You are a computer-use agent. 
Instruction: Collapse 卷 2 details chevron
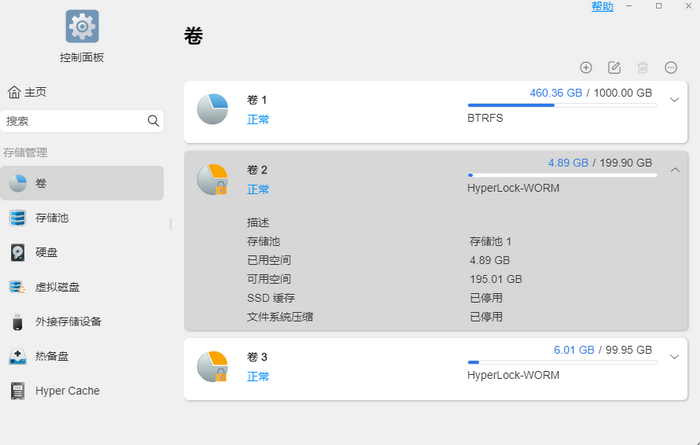coord(675,170)
